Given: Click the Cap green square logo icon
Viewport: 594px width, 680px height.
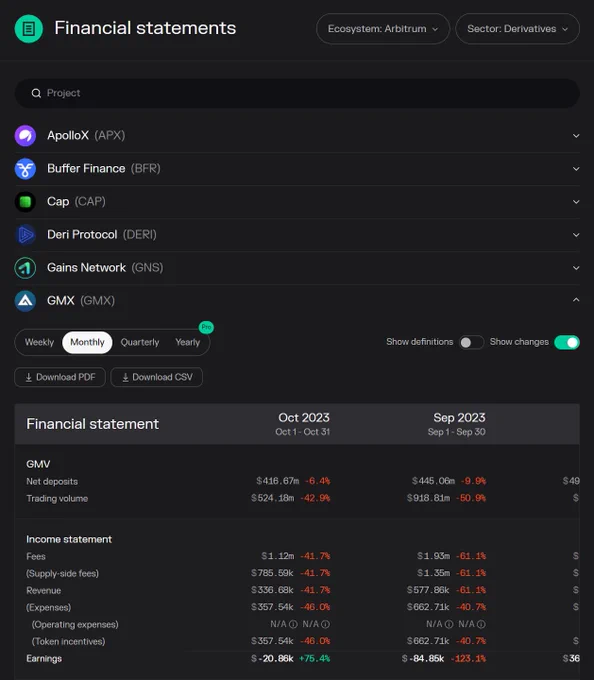Looking at the screenshot, I should point(25,202).
